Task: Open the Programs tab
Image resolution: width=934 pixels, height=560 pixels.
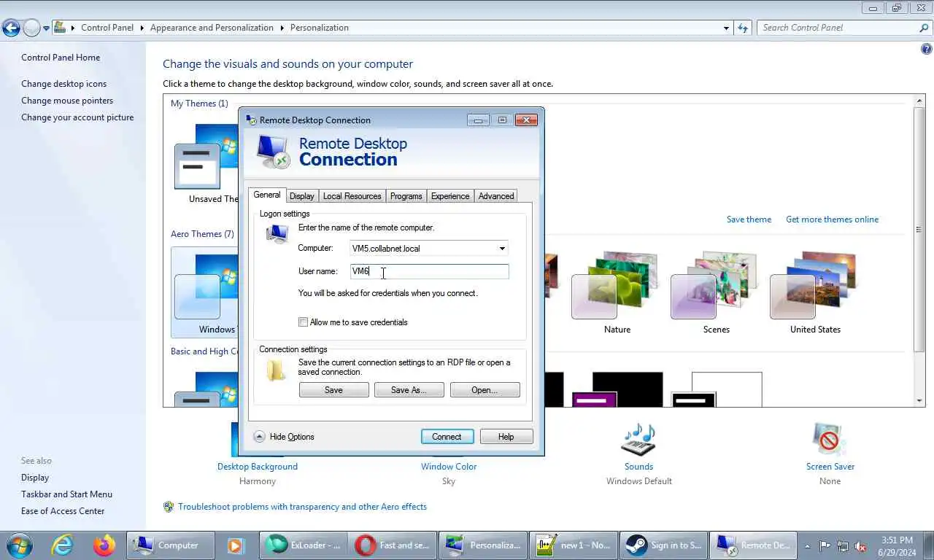Action: tap(406, 196)
